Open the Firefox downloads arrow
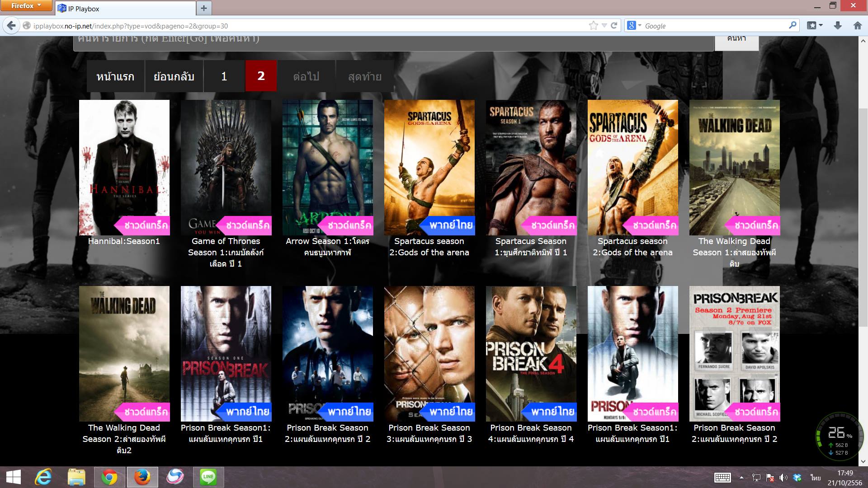Viewport: 868px width, 488px height. [x=837, y=26]
